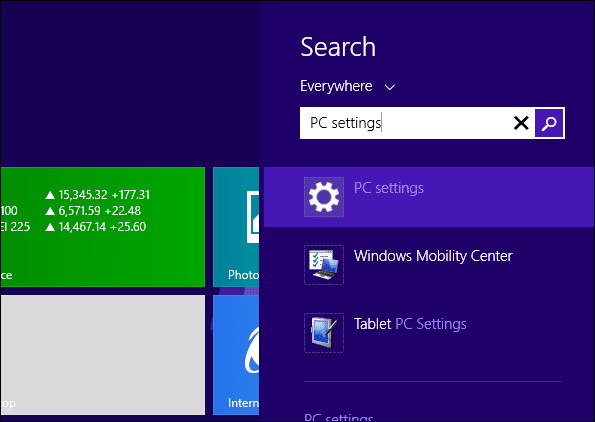This screenshot has width=595, height=422.
Task: Launch the Internet Explorer tile
Action: coord(236,355)
